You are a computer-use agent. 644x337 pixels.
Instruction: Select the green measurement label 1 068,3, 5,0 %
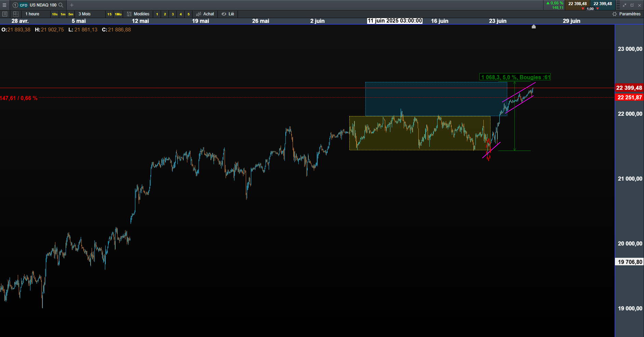pyautogui.click(x=515, y=77)
